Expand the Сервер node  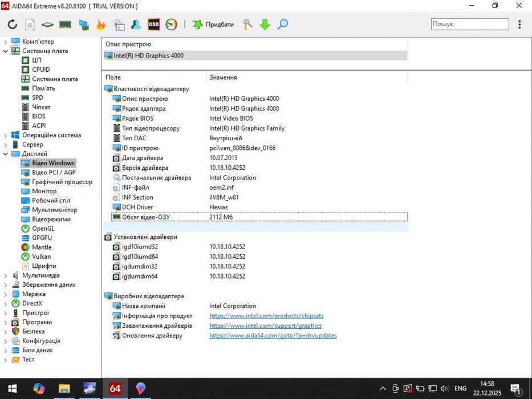coord(5,145)
